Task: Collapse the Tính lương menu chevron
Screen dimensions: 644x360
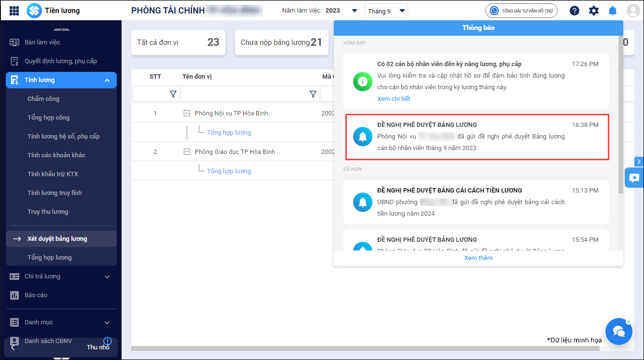Action: pyautogui.click(x=107, y=80)
